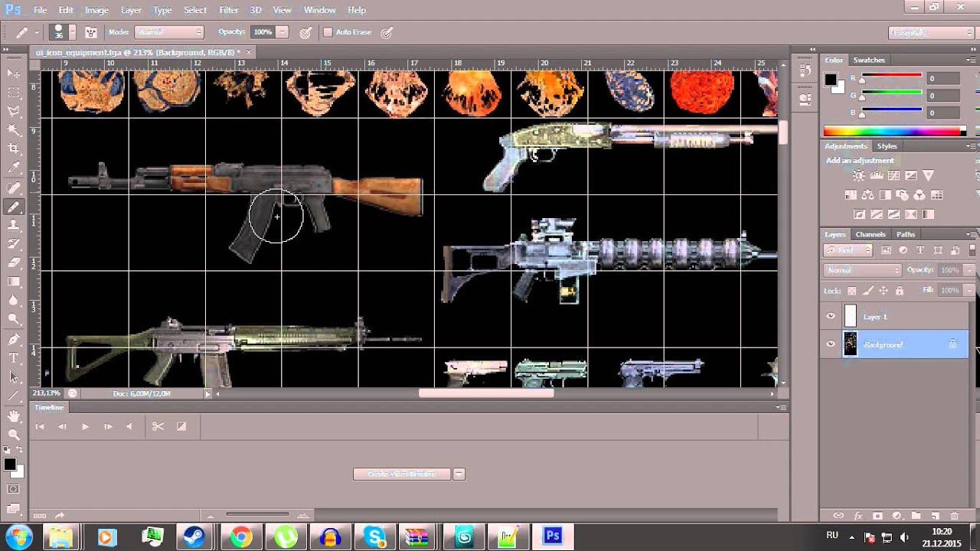Switch to the Channels tab
Viewport: 980px width, 551px height.
[871, 234]
